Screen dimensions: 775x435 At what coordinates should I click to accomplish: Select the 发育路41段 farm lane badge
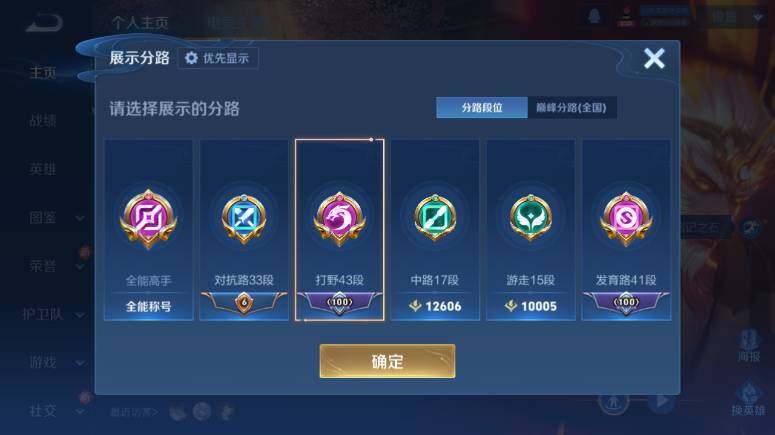pyautogui.click(x=626, y=219)
